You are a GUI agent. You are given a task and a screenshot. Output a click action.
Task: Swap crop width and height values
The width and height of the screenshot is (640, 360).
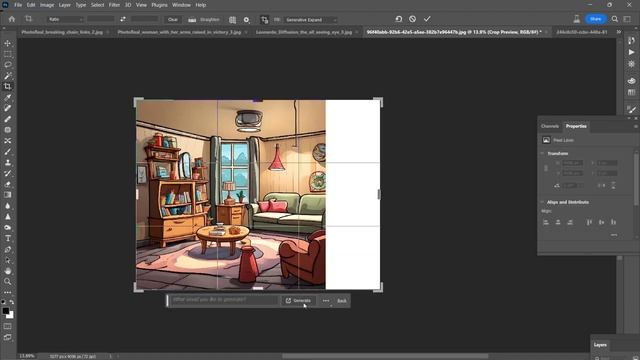(123, 19)
